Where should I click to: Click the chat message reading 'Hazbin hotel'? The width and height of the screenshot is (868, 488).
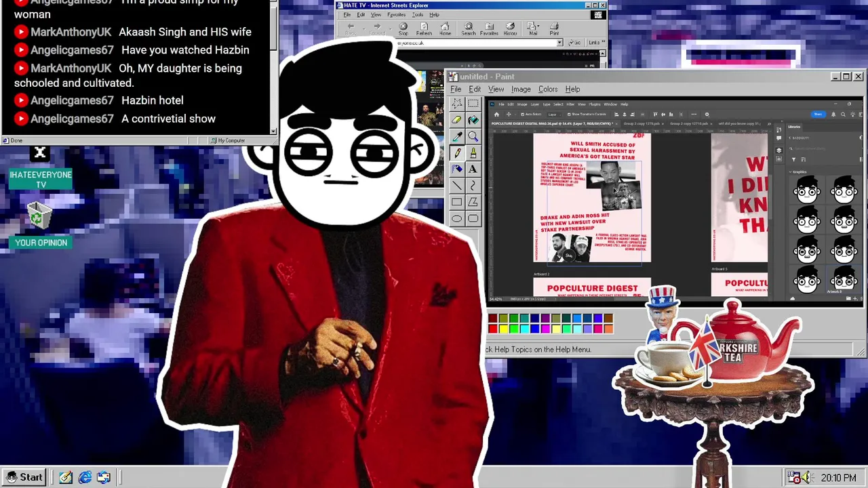coord(152,100)
